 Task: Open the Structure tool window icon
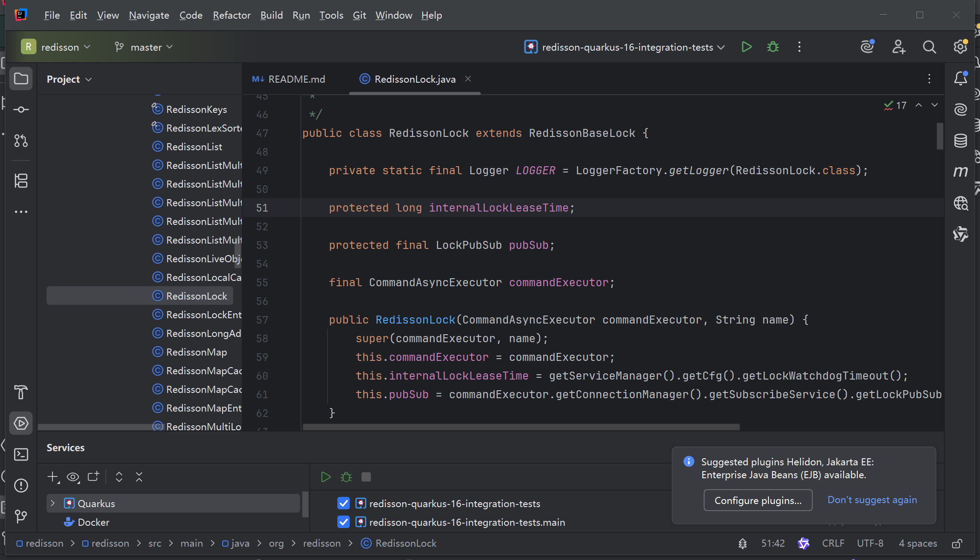[21, 181]
